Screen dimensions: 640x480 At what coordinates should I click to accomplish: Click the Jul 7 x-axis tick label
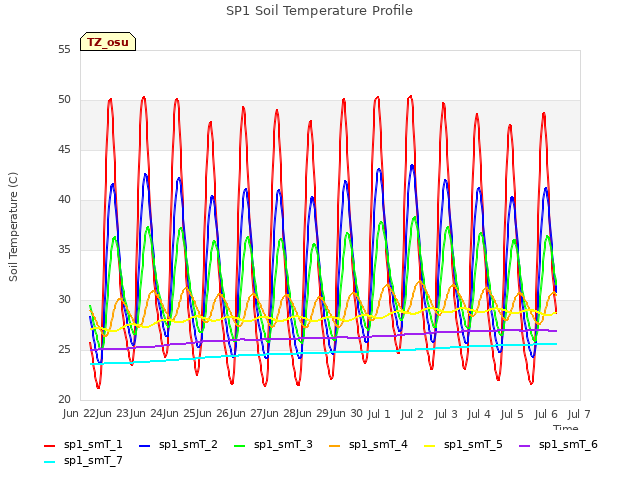(x=579, y=414)
